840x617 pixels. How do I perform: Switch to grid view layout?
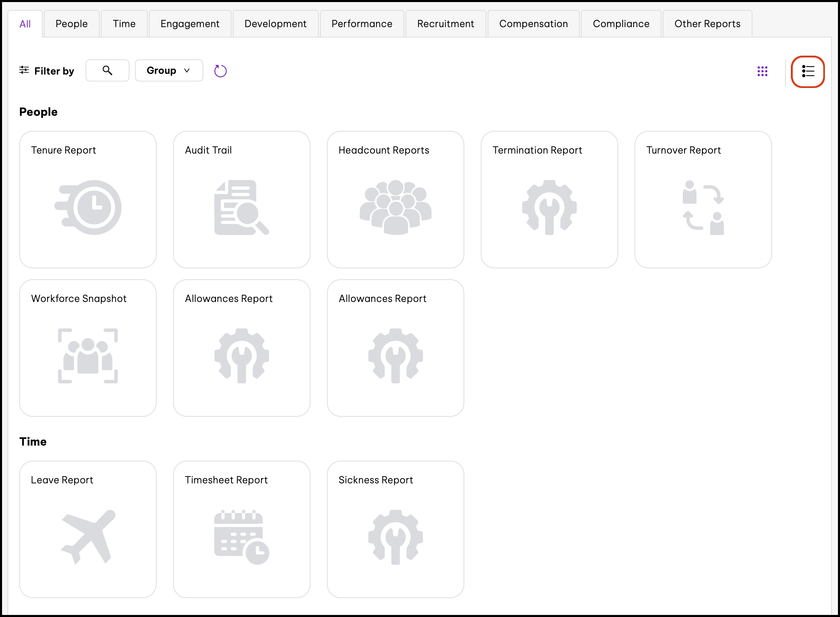[762, 71]
